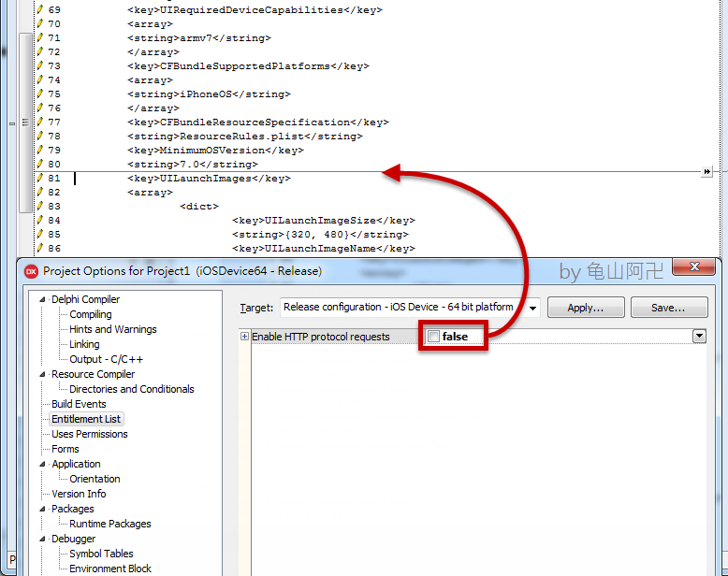Toggle Enable HTTP protocol requests checkbox
The width and height of the screenshot is (728, 576).
433,337
